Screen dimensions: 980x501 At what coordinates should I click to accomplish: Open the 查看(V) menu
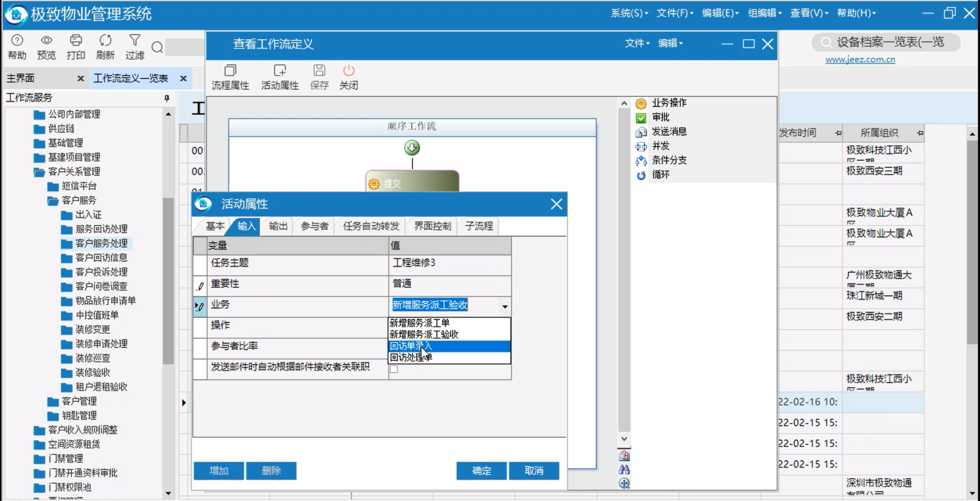point(809,13)
